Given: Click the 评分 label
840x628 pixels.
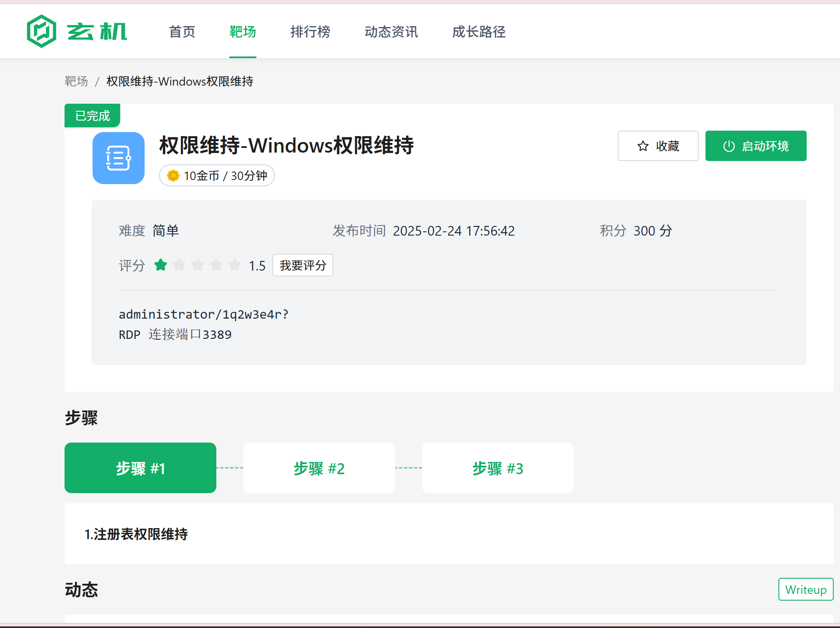Looking at the screenshot, I should [132, 266].
